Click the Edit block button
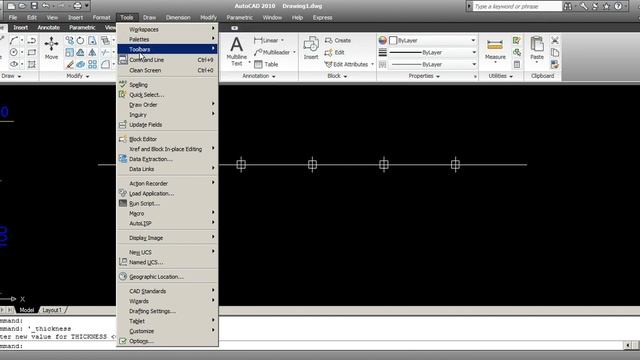 click(x=335, y=52)
